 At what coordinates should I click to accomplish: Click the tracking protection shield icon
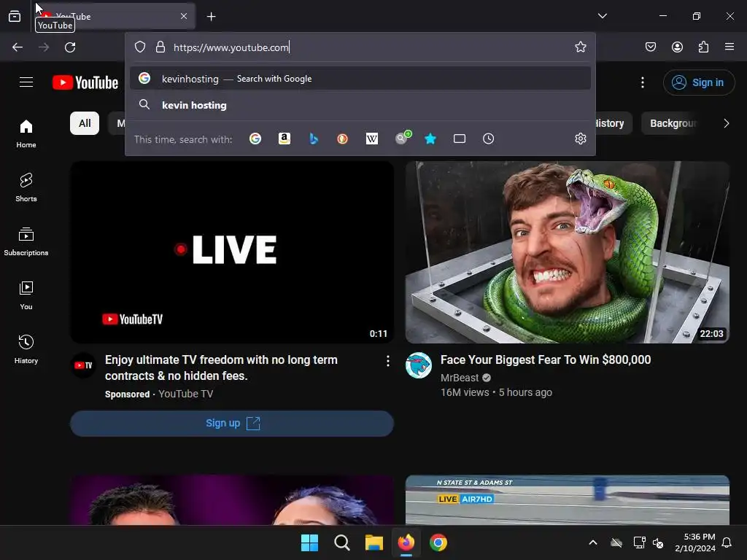pyautogui.click(x=139, y=47)
